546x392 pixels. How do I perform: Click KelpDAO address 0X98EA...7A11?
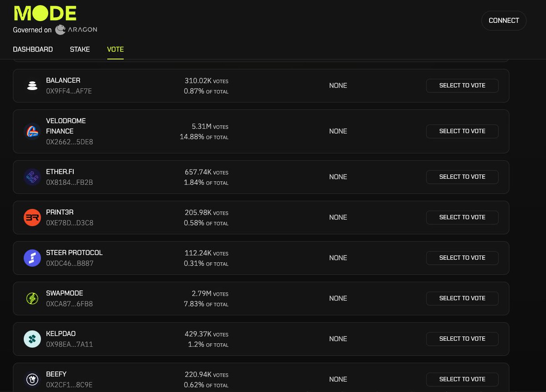pyautogui.click(x=69, y=344)
